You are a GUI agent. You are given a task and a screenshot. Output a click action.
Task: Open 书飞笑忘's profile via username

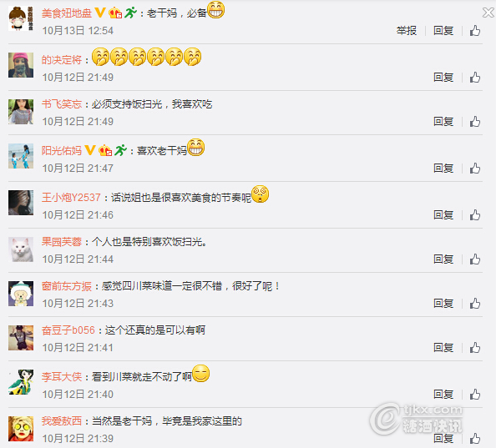(62, 104)
